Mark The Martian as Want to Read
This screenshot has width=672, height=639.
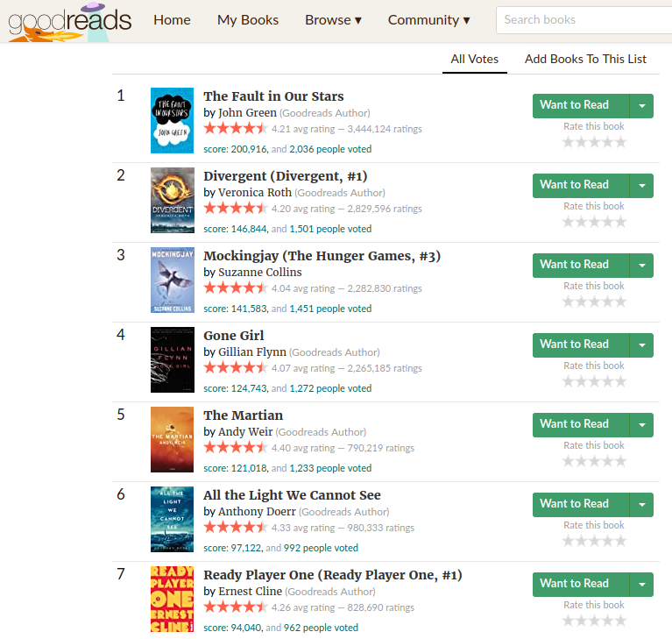tap(581, 424)
